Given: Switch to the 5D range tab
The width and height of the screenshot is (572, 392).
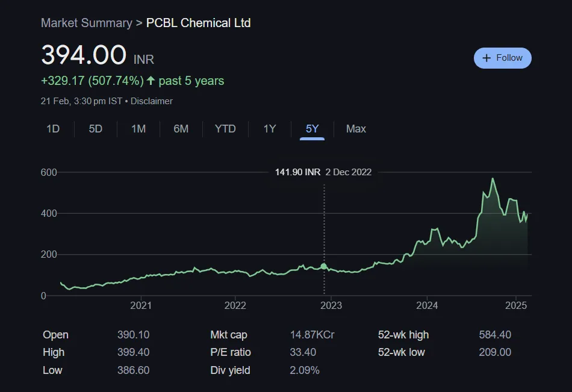Looking at the screenshot, I should coord(96,129).
